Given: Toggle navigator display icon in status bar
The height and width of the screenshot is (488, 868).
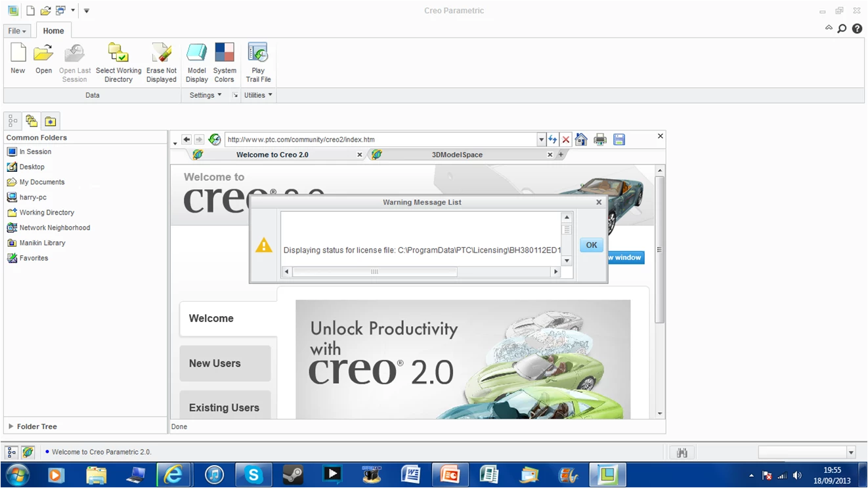Looking at the screenshot, I should click(x=11, y=452).
